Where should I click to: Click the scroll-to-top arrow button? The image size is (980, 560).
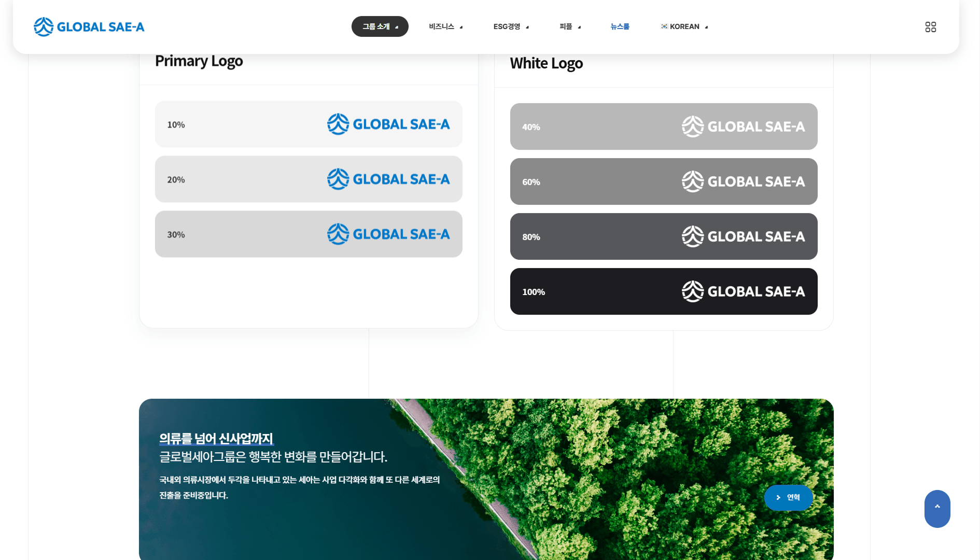click(x=937, y=509)
